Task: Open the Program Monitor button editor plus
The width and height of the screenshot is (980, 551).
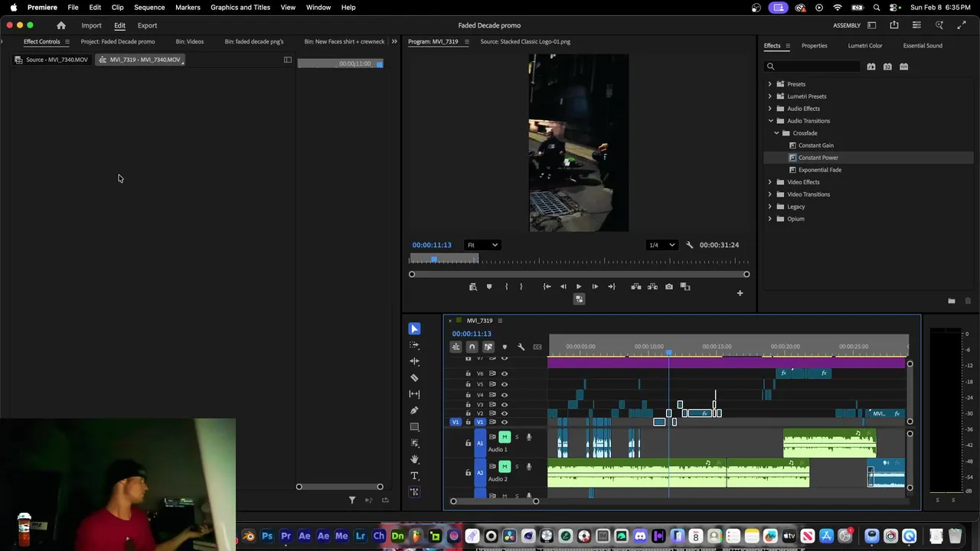Action: [740, 293]
